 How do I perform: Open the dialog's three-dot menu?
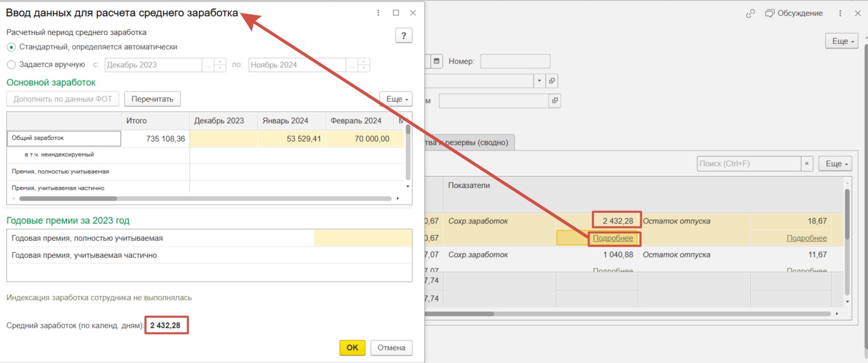click(x=379, y=13)
